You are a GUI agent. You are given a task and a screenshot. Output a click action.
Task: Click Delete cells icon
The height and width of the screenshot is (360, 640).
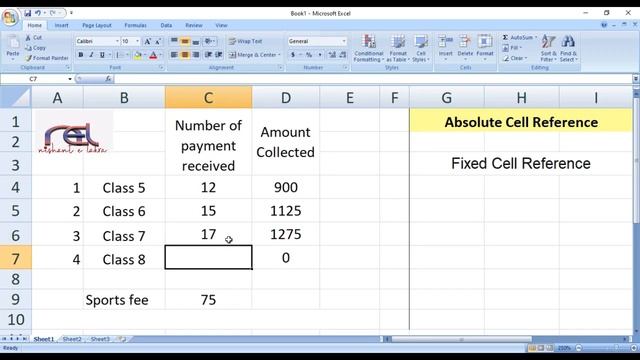(465, 42)
